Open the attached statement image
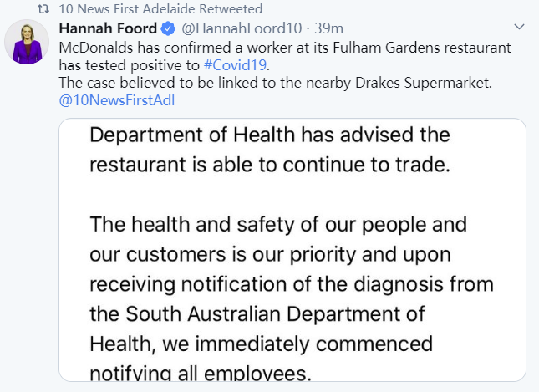 (x=292, y=251)
